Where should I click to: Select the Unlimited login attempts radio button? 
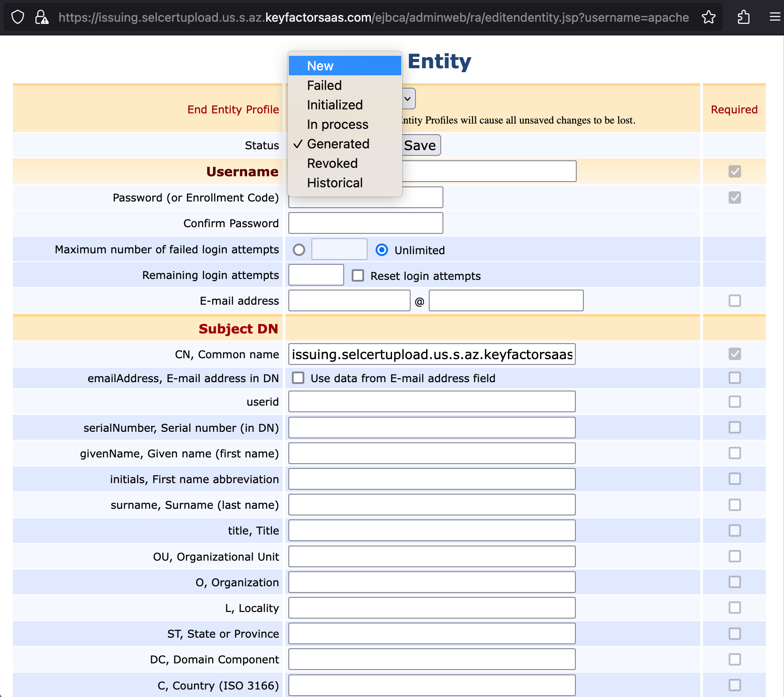[381, 250]
